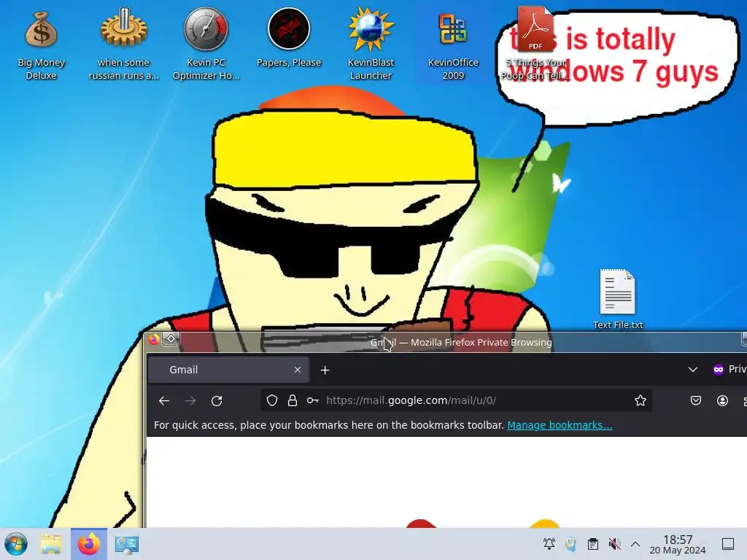Expand hidden system tray icons arrow
747x560 pixels.
pos(635,544)
